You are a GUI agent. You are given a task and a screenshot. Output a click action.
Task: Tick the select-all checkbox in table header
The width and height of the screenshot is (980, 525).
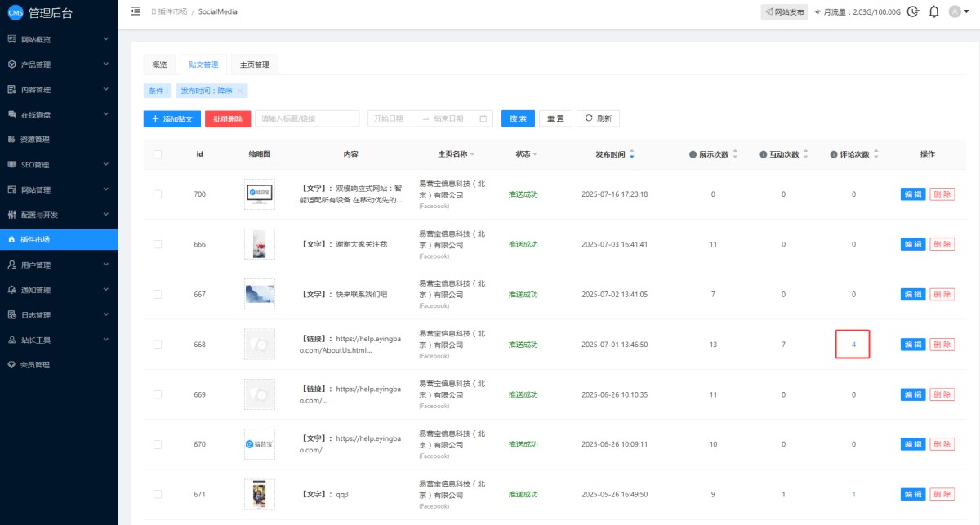coord(158,154)
